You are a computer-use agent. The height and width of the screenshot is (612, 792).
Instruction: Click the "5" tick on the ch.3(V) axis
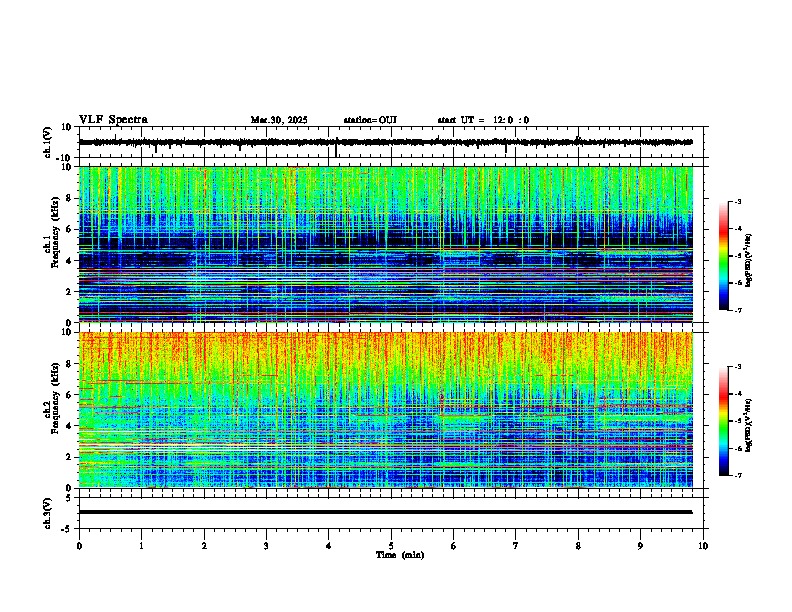point(70,497)
